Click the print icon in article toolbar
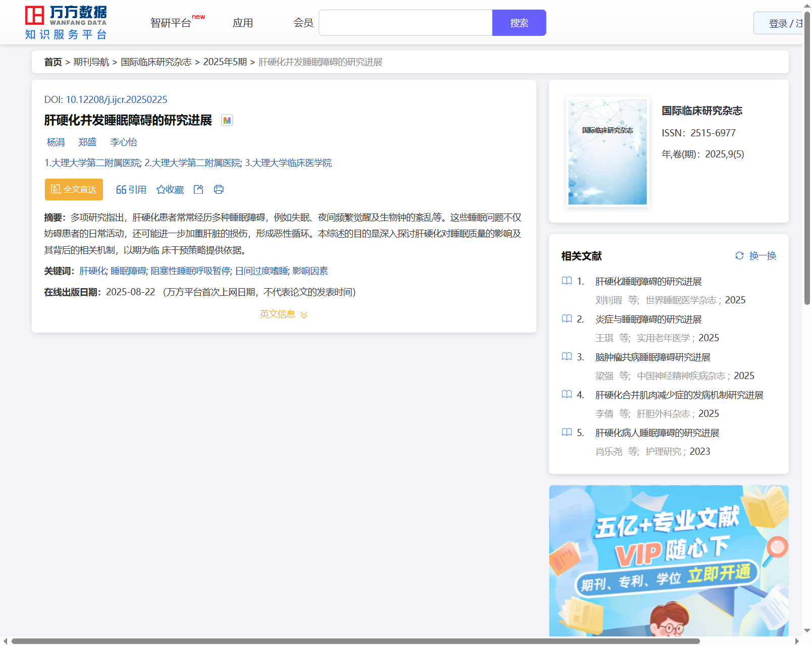The height and width of the screenshot is (646, 812). (x=219, y=189)
